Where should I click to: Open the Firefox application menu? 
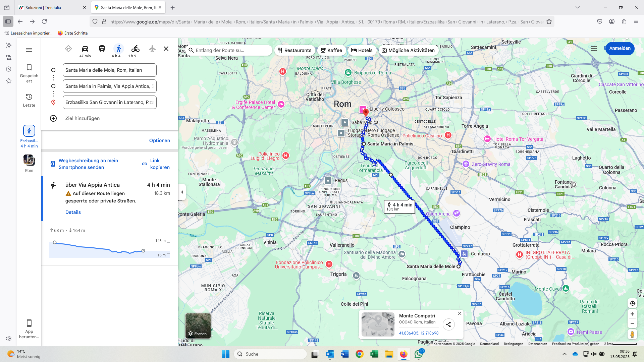(636, 21)
